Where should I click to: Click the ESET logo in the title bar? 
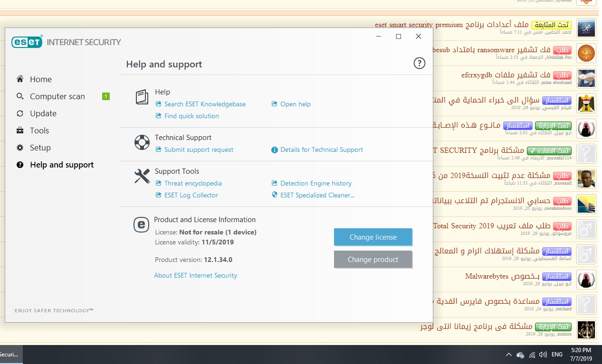point(27,42)
